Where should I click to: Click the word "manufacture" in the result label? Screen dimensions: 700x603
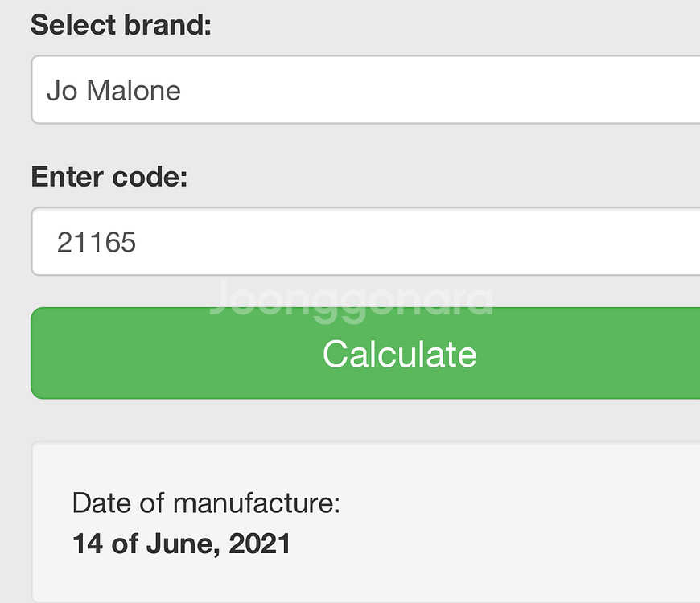[256, 503]
